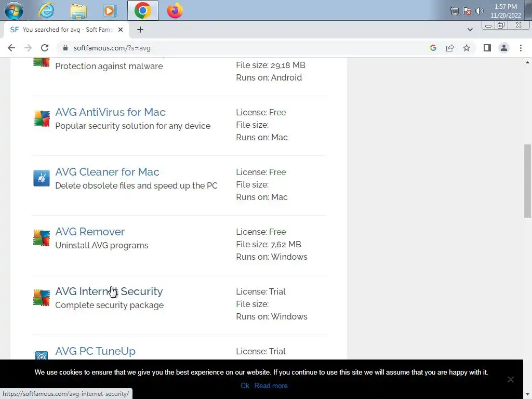Accept cookies with Ok link
Image resolution: width=532 pixels, height=399 pixels.
click(245, 386)
